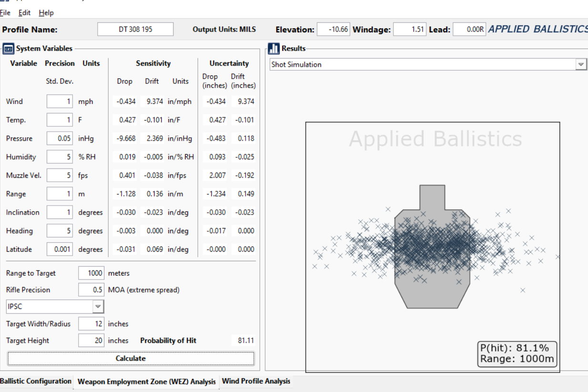
Task: Click the MOA (extreme spread) label
Action: pos(144,290)
